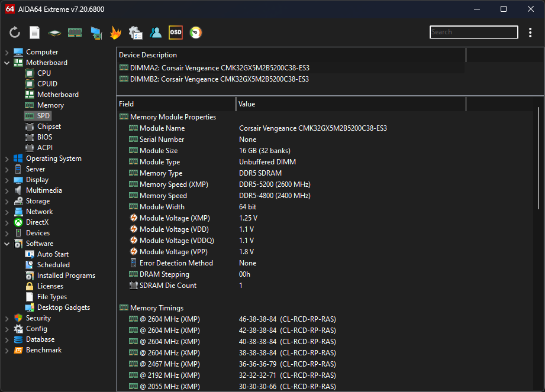Open the OSD panel icon

pyautogui.click(x=176, y=33)
